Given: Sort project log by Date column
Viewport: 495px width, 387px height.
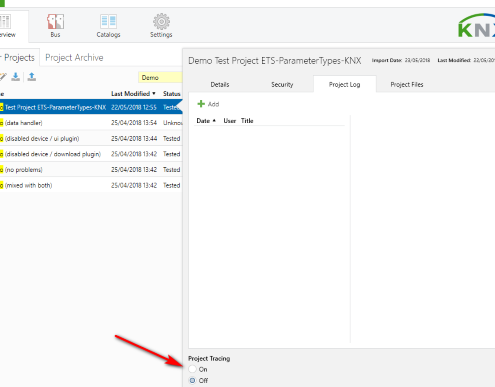Looking at the screenshot, I should 206,121.
